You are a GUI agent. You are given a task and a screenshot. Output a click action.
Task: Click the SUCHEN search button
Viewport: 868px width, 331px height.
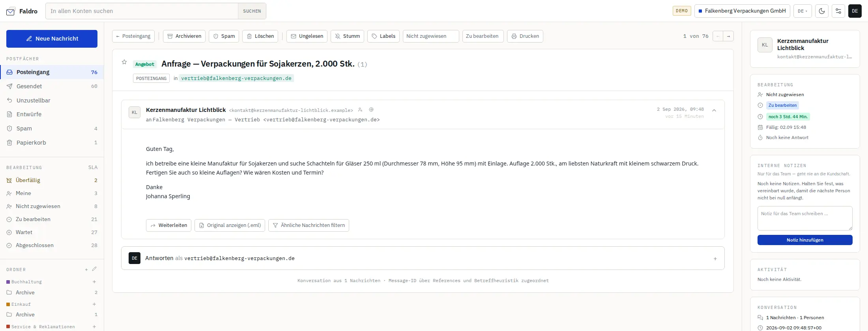(x=252, y=11)
